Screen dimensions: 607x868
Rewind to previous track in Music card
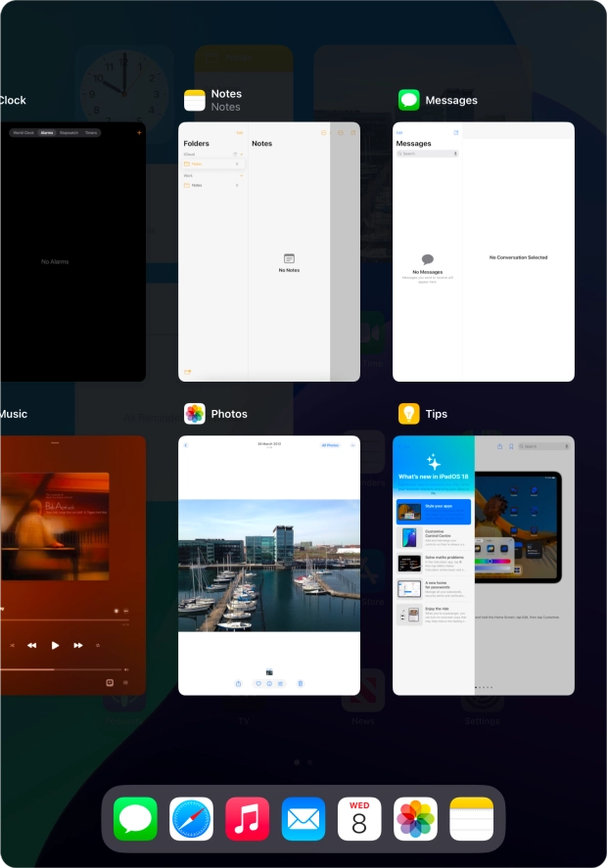[x=32, y=645]
